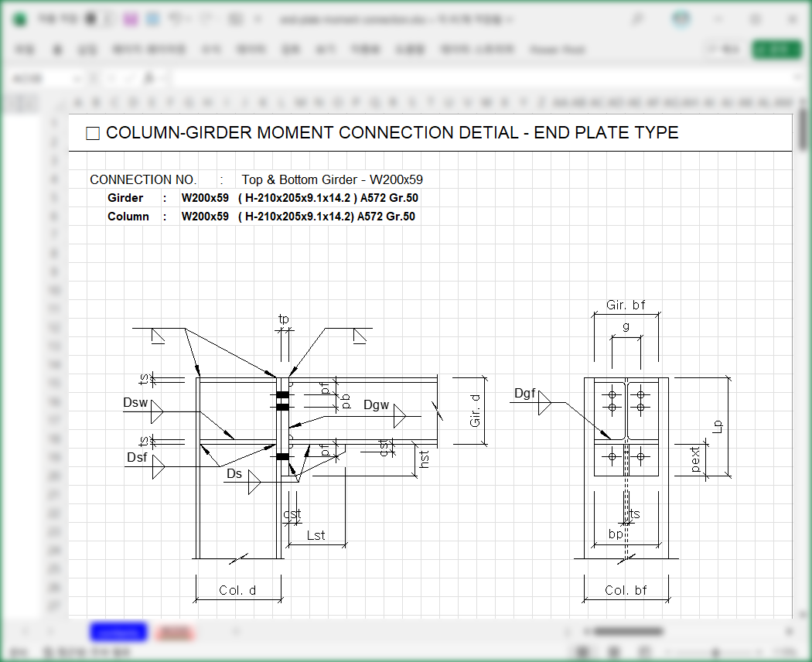
Task: Click the checkbox before the connection title
Action: [x=92, y=132]
